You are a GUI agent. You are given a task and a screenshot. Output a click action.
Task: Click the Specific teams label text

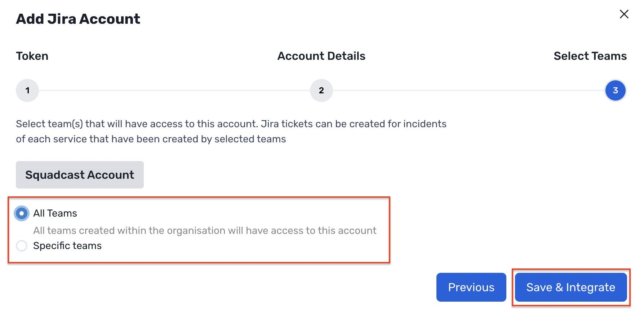pos(67,246)
